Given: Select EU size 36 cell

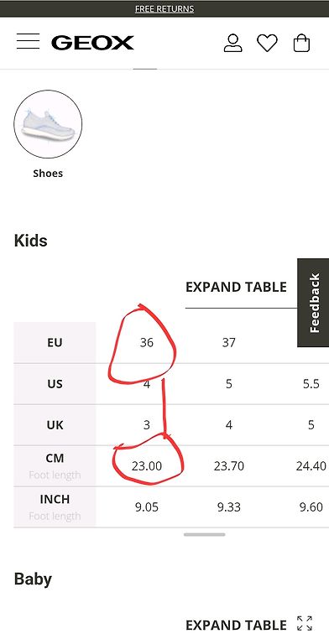Looking at the screenshot, I should click(x=146, y=342).
